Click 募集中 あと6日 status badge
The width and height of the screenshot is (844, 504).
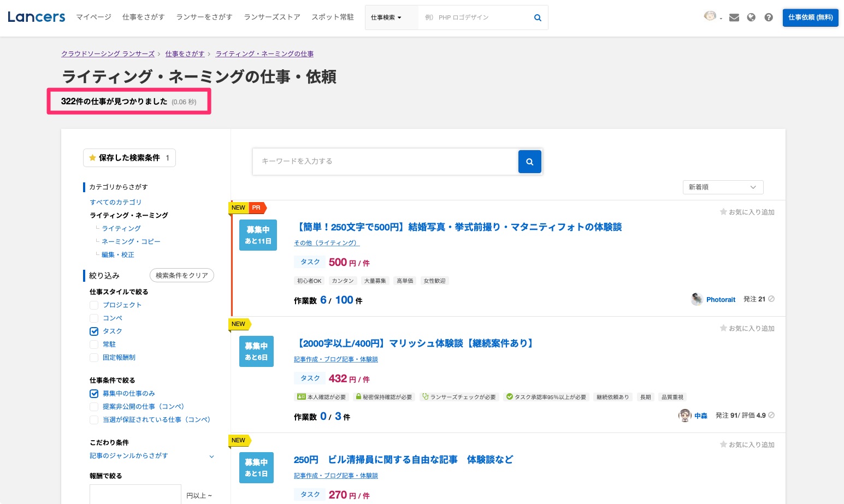point(256,352)
